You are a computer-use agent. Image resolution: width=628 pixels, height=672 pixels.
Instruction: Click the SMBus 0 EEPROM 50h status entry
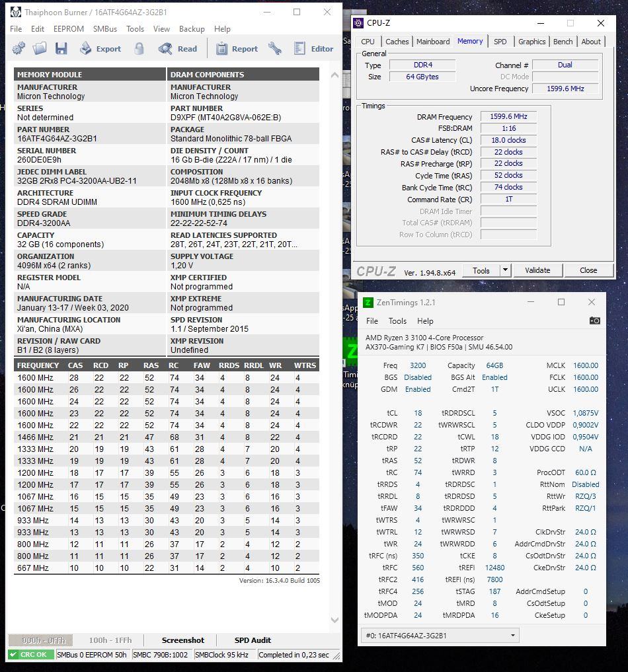point(92,655)
